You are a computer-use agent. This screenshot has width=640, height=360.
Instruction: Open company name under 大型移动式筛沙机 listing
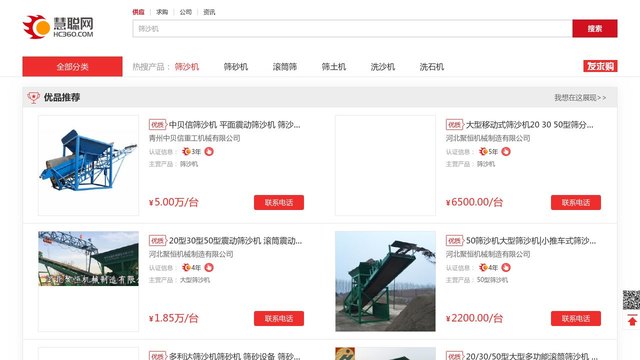point(488,138)
